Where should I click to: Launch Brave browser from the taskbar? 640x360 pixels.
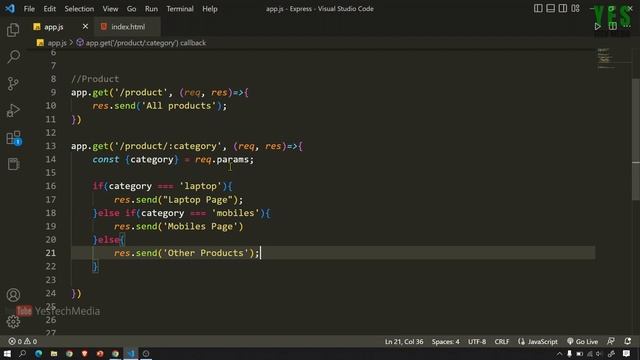(x=84, y=353)
